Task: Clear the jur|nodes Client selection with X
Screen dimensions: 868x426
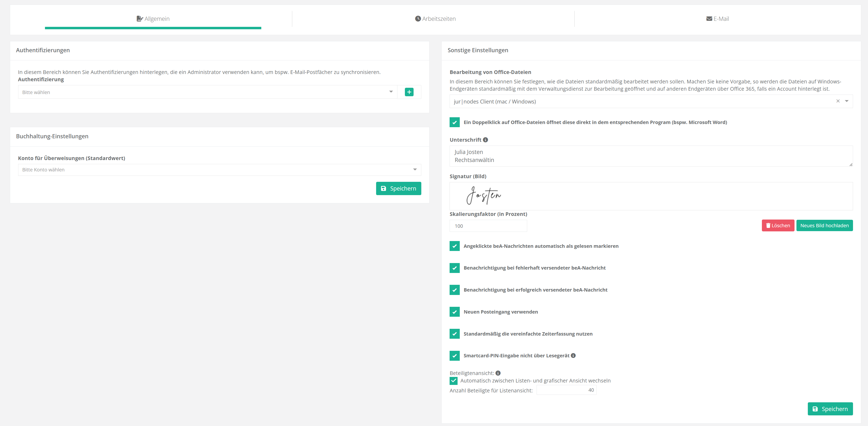Action: (838, 101)
